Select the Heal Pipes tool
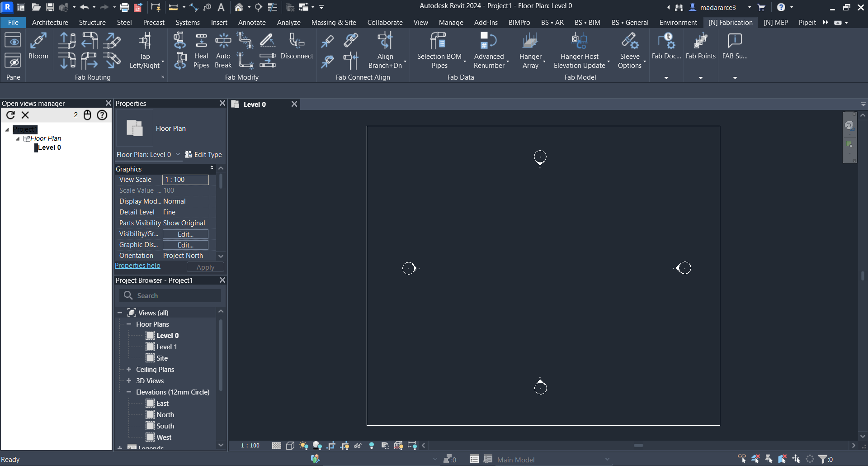Image resolution: width=868 pixels, height=466 pixels. pyautogui.click(x=201, y=51)
